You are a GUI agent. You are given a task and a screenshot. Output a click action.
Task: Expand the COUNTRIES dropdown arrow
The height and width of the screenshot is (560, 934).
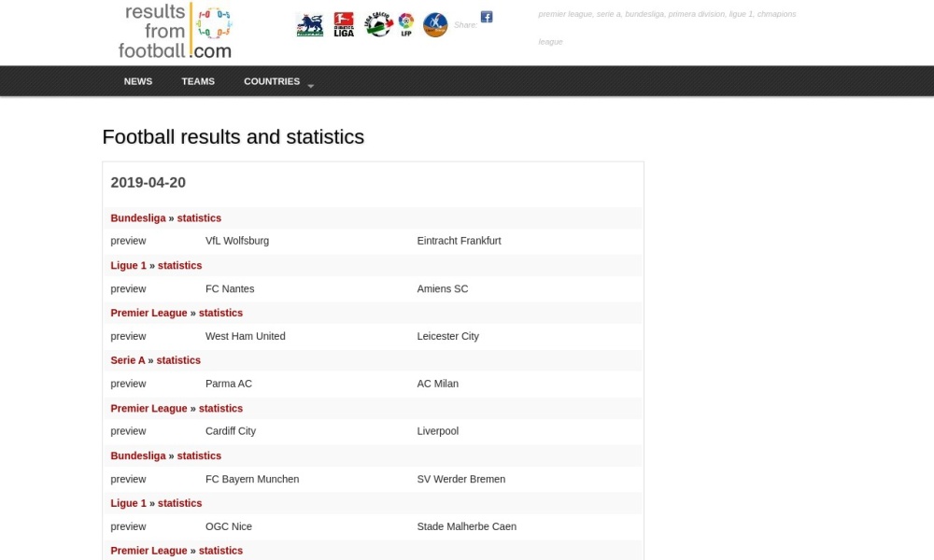click(310, 86)
